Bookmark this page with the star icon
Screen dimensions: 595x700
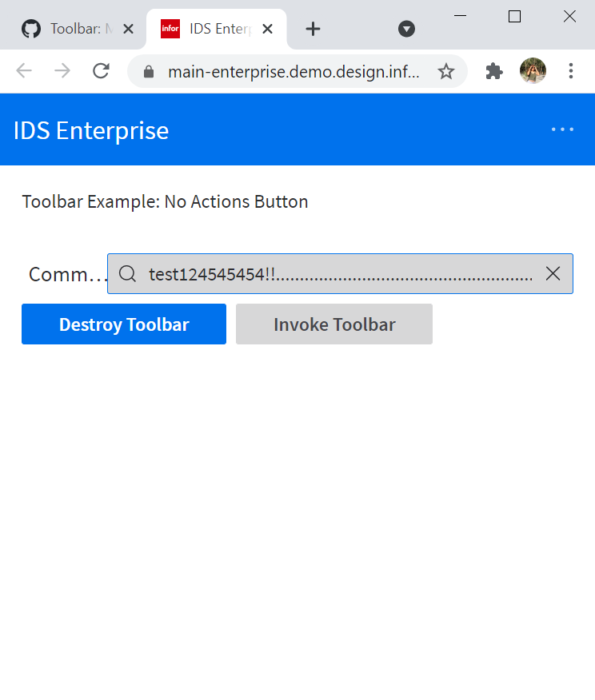coord(445,71)
